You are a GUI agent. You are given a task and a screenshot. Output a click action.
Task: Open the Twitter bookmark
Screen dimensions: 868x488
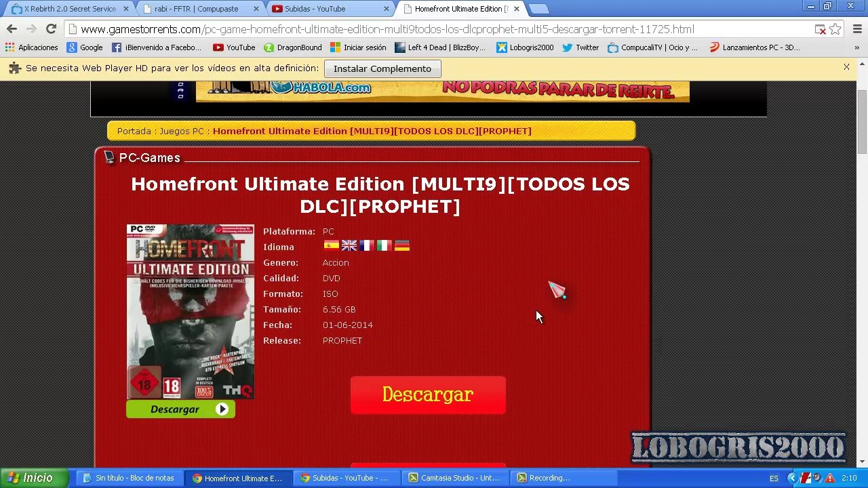coord(580,47)
